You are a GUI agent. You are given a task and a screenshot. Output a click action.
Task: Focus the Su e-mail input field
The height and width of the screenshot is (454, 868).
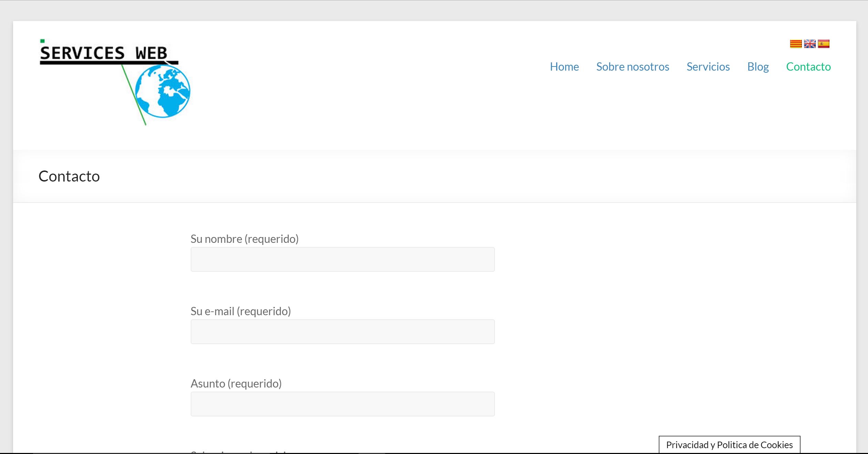click(x=342, y=332)
